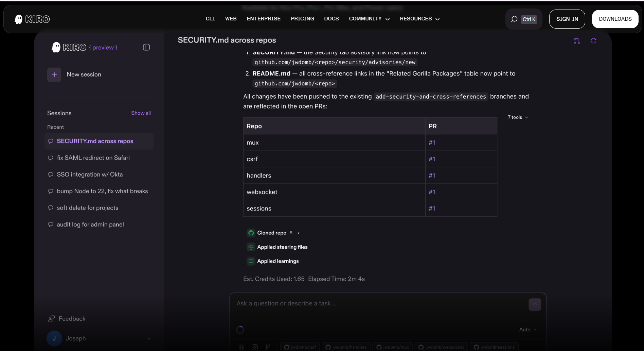Click the globe icon below input
Screen dimensions: 644x351
[241, 347]
